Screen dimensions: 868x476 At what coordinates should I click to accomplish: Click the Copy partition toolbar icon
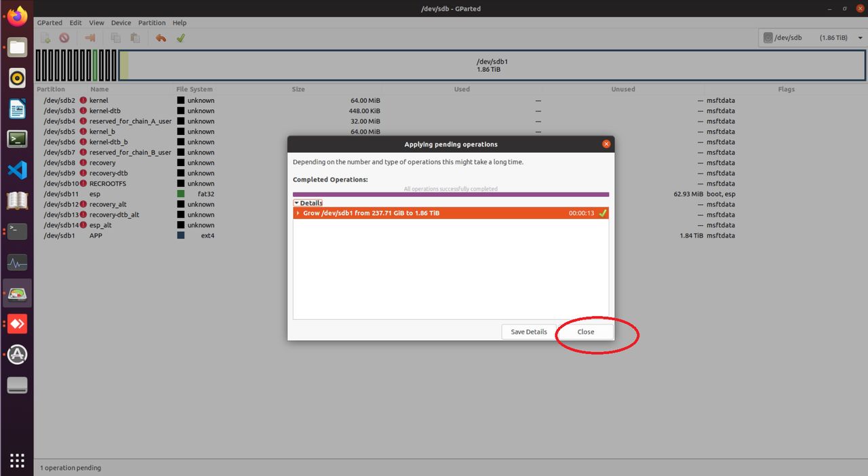(116, 38)
